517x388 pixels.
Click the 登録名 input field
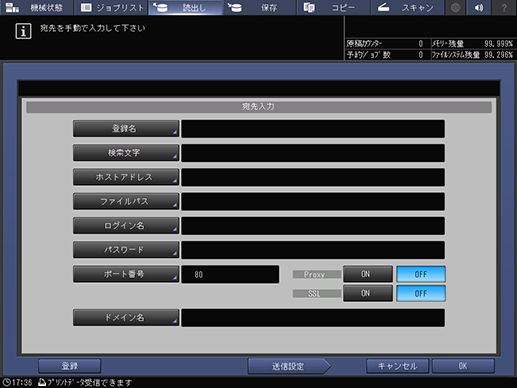coord(313,129)
